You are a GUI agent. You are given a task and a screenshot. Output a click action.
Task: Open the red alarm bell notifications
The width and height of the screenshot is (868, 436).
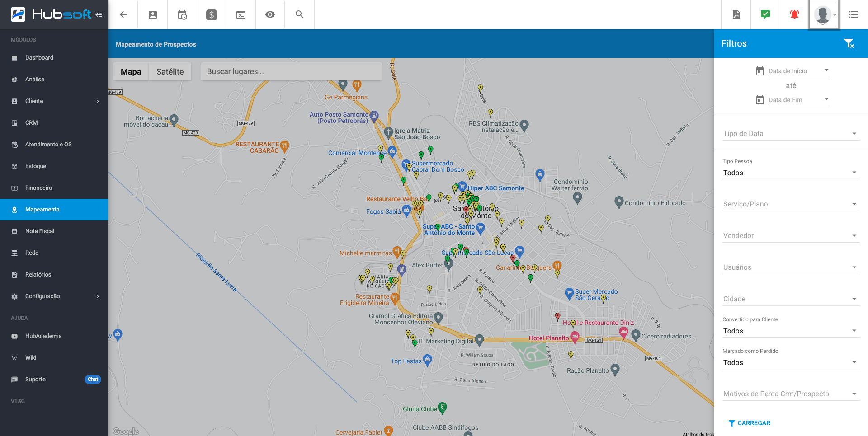point(794,14)
